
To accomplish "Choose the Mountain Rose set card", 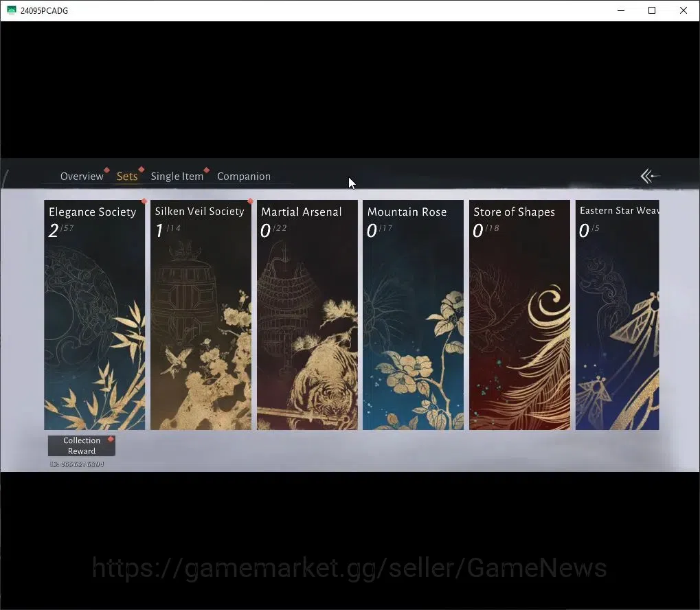I will (413, 315).
